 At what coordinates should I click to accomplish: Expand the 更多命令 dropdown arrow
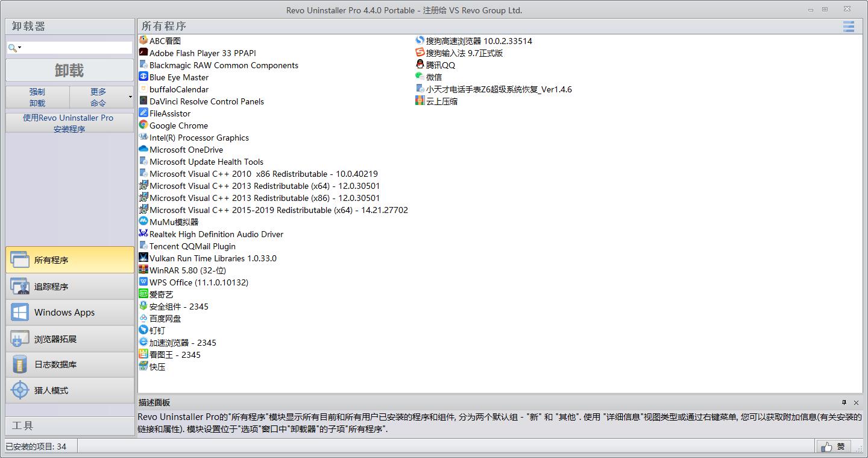130,97
